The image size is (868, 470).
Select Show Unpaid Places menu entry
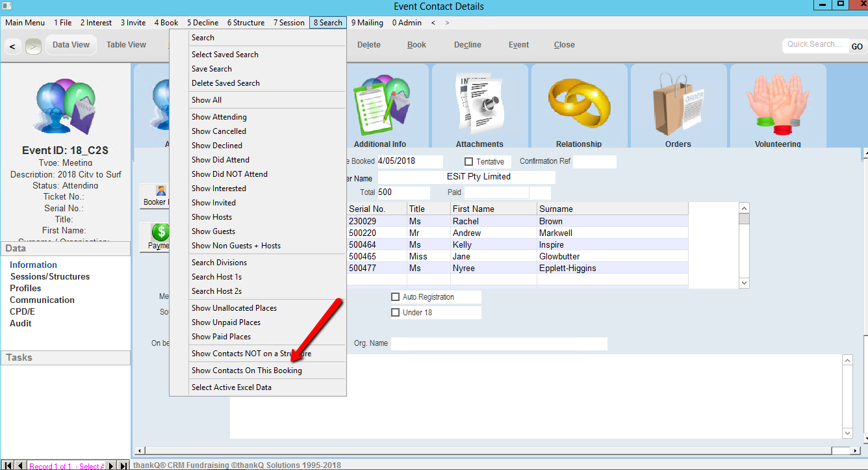click(x=225, y=322)
